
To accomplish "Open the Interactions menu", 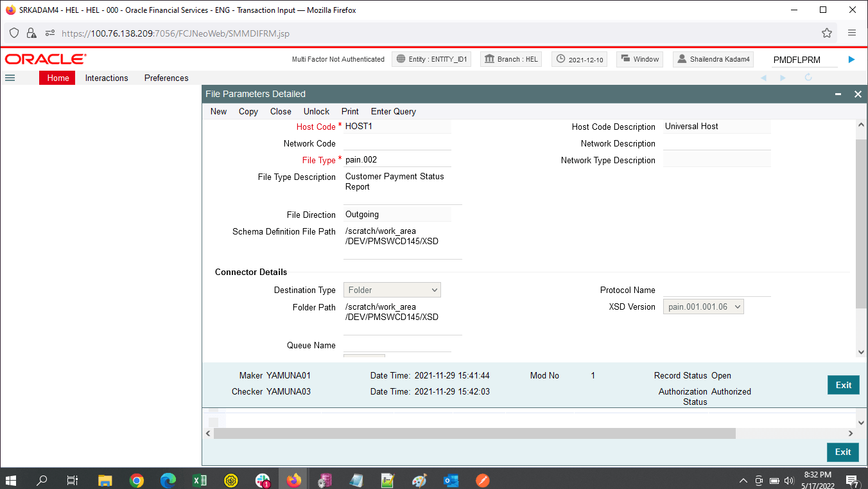I will [x=107, y=78].
